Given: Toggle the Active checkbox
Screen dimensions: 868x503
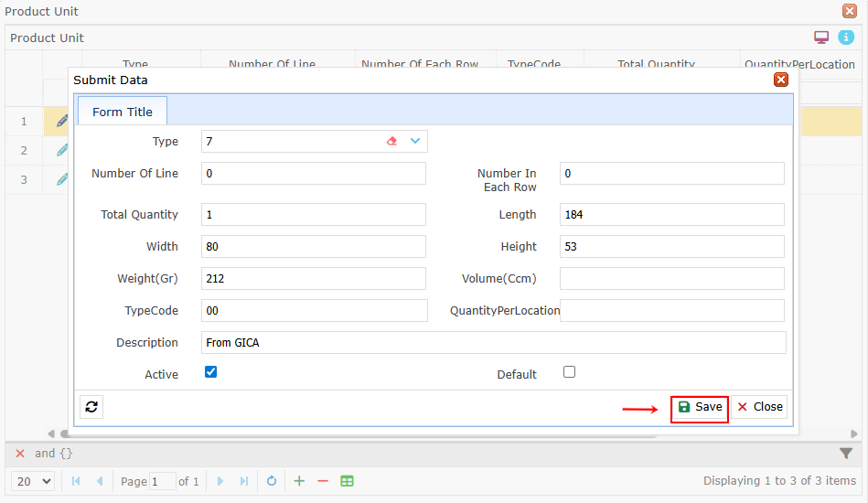Looking at the screenshot, I should pos(210,372).
